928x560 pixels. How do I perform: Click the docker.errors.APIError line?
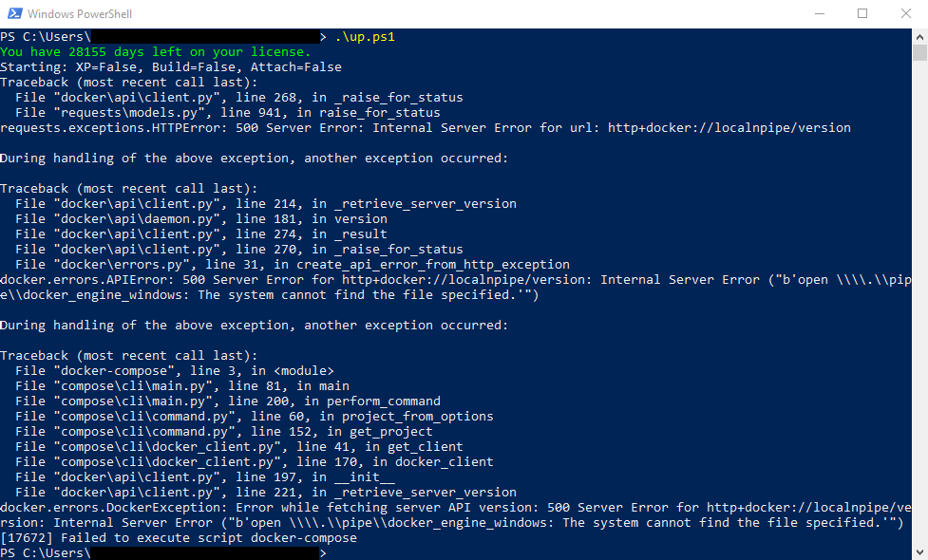(x=456, y=288)
